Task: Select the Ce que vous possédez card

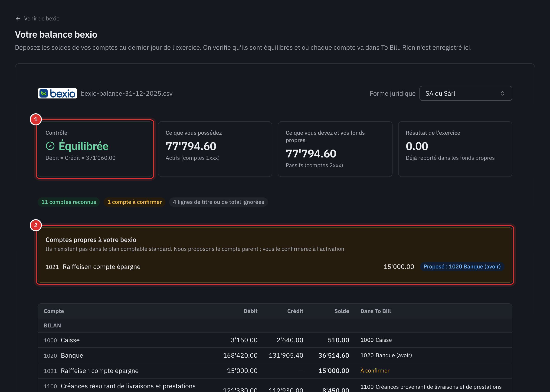Action: (x=215, y=149)
